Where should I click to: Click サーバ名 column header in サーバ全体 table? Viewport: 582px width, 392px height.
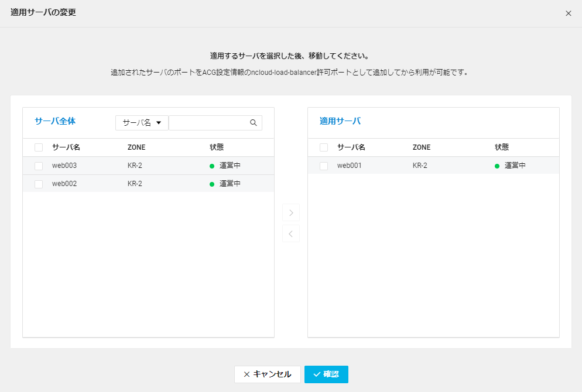[66, 147]
